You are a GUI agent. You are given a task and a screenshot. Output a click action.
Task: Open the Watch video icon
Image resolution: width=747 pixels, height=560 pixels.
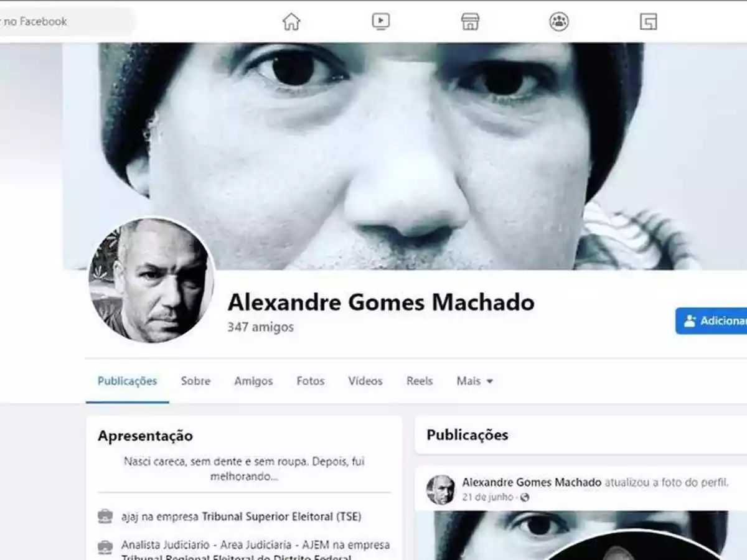[380, 22]
